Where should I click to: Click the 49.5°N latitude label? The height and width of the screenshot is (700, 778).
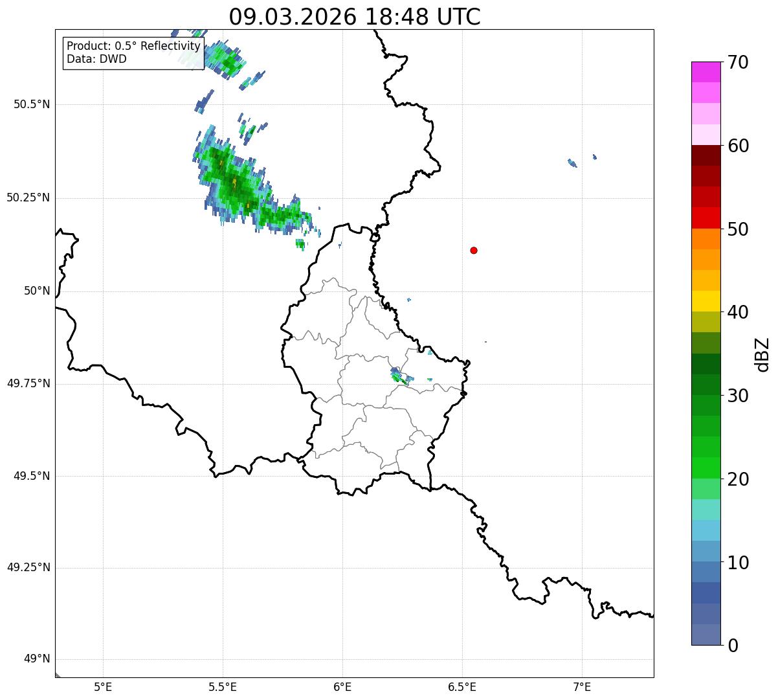tap(32, 477)
